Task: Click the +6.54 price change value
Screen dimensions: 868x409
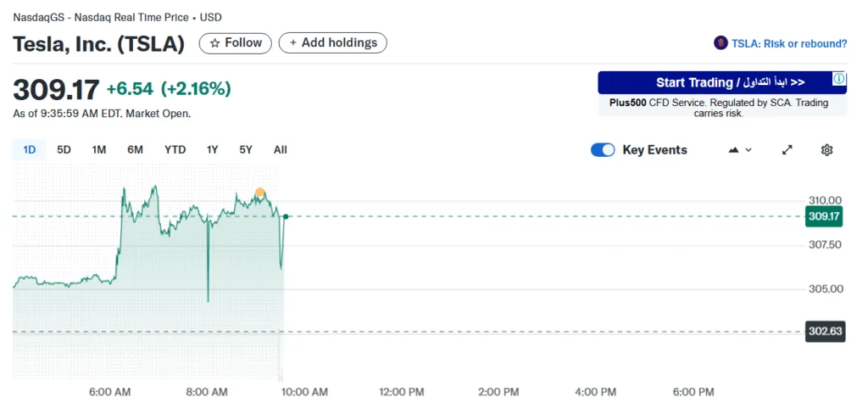Action: pos(130,88)
